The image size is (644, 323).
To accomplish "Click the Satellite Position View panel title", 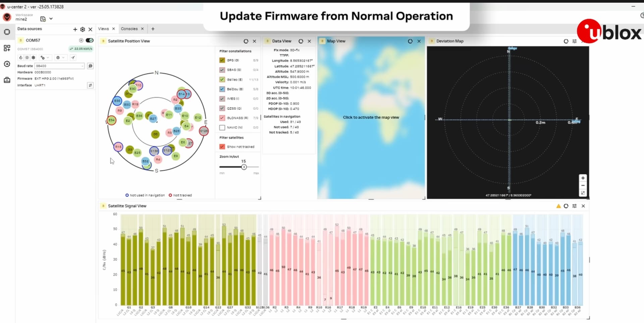I will [x=129, y=41].
